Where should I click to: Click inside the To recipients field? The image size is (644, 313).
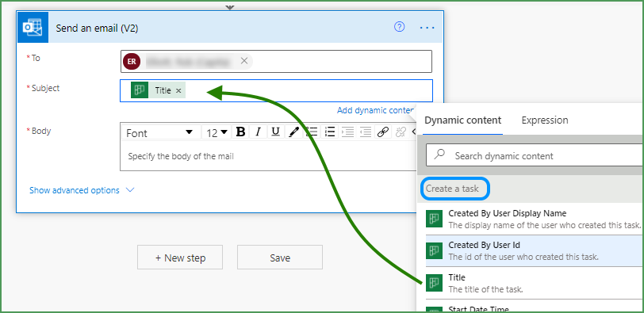276,62
